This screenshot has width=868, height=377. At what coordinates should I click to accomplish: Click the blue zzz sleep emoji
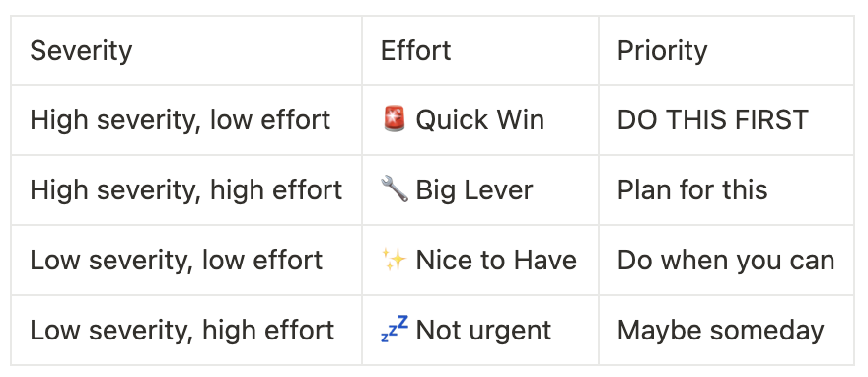tap(395, 329)
